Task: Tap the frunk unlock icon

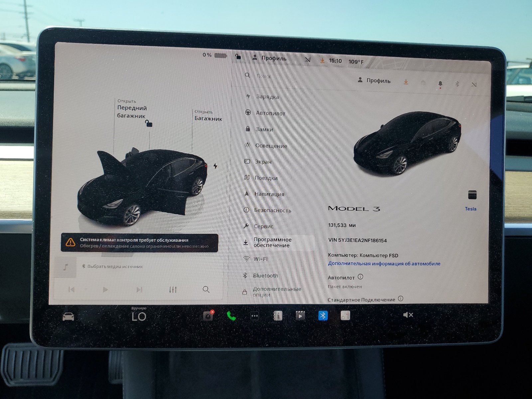Action: click(149, 123)
